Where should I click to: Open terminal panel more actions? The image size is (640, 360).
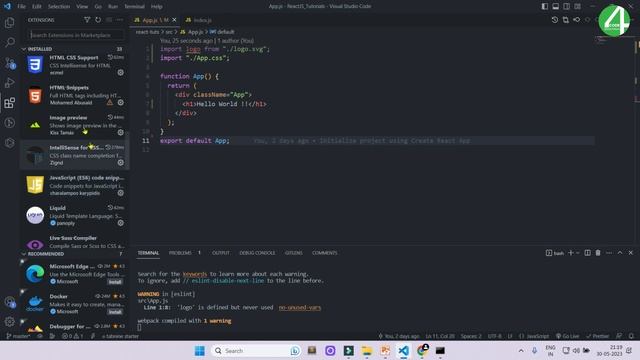609,253
